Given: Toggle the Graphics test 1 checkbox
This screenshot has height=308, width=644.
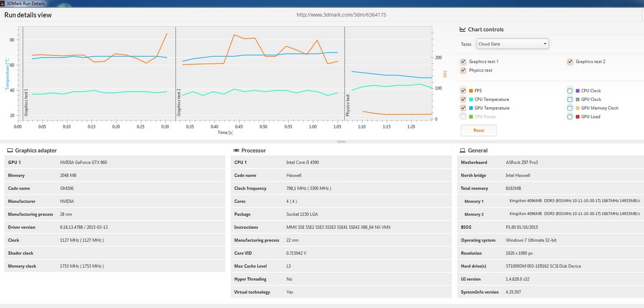Looking at the screenshot, I should pyautogui.click(x=463, y=62).
